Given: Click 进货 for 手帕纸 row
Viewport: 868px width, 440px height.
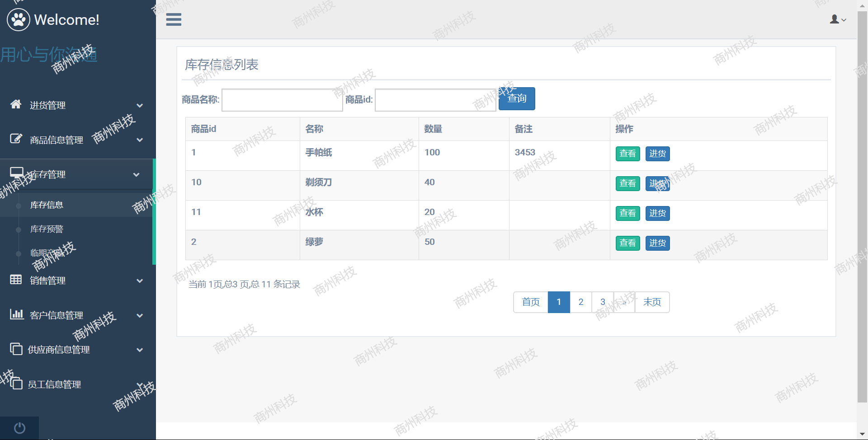Looking at the screenshot, I should coord(657,154).
